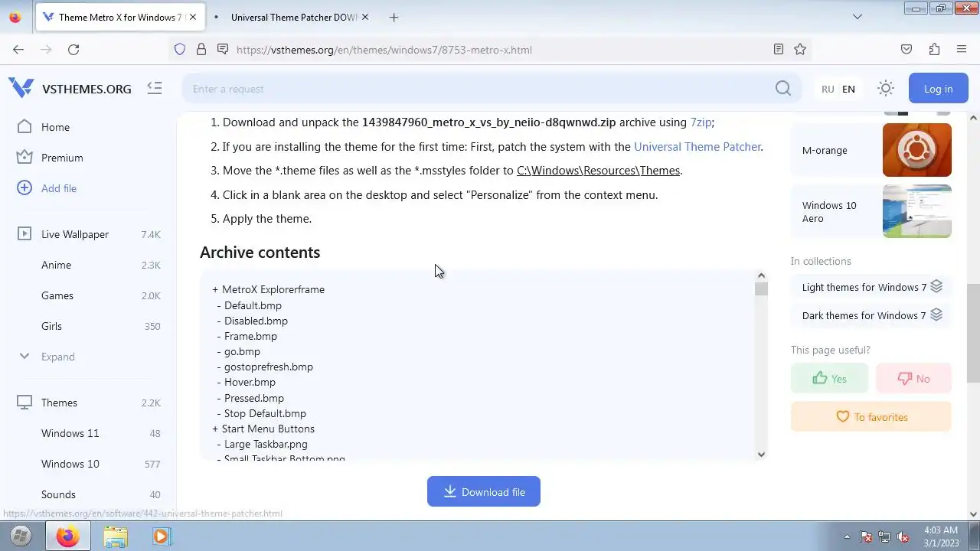Click the Add file plus icon
This screenshot has width=980, height=551.
[24, 187]
